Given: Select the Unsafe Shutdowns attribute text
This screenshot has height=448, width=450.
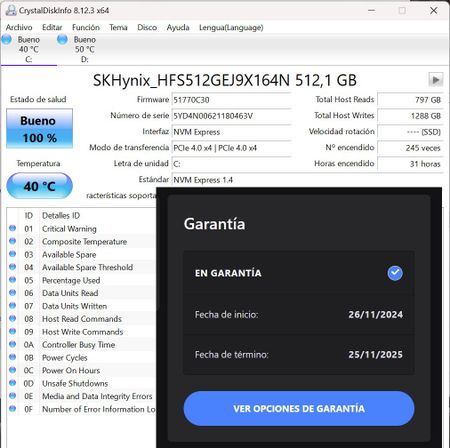Looking at the screenshot, I should (75, 383).
